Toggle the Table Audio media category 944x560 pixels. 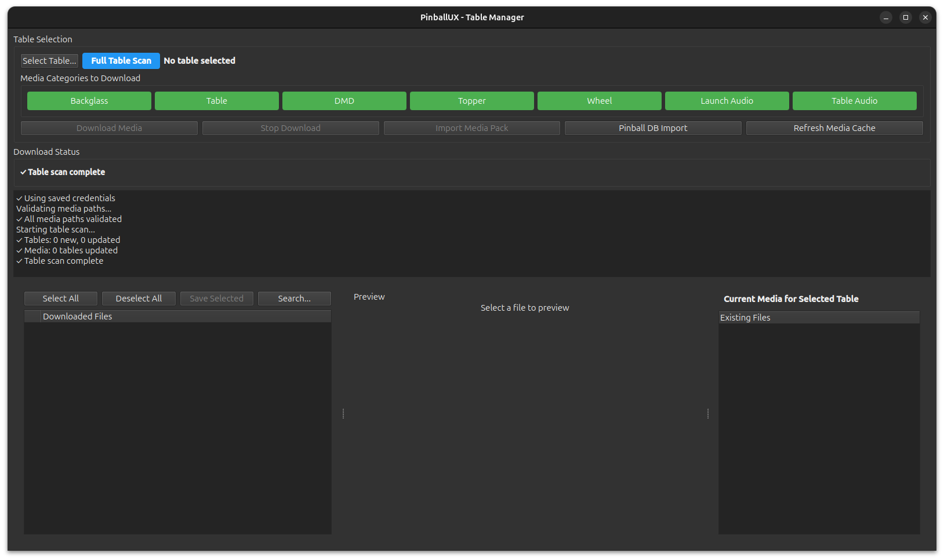point(855,101)
